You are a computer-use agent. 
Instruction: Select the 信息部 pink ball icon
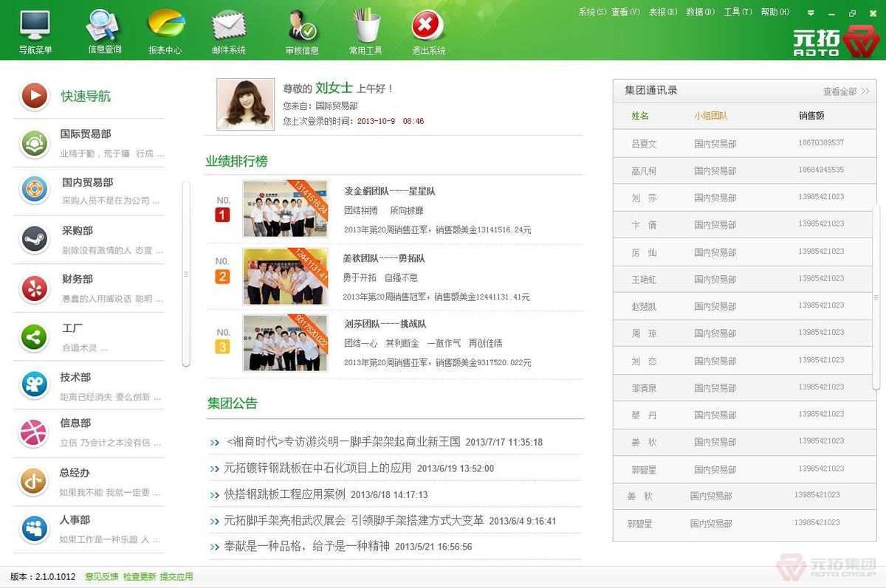(34, 433)
